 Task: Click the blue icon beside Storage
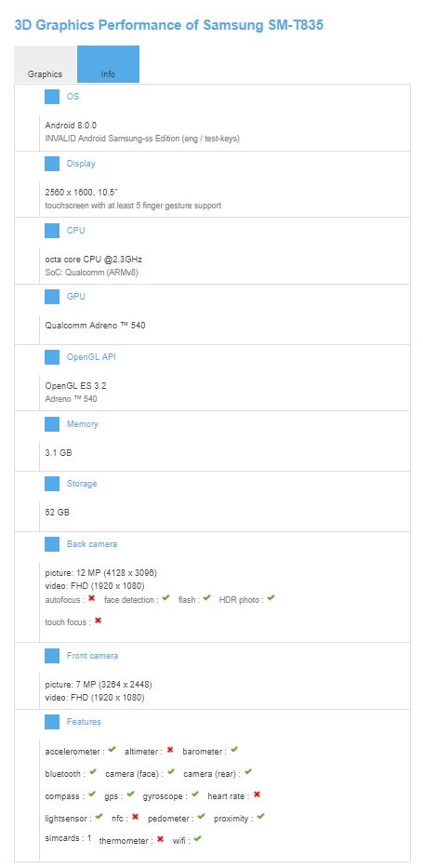tap(52, 484)
